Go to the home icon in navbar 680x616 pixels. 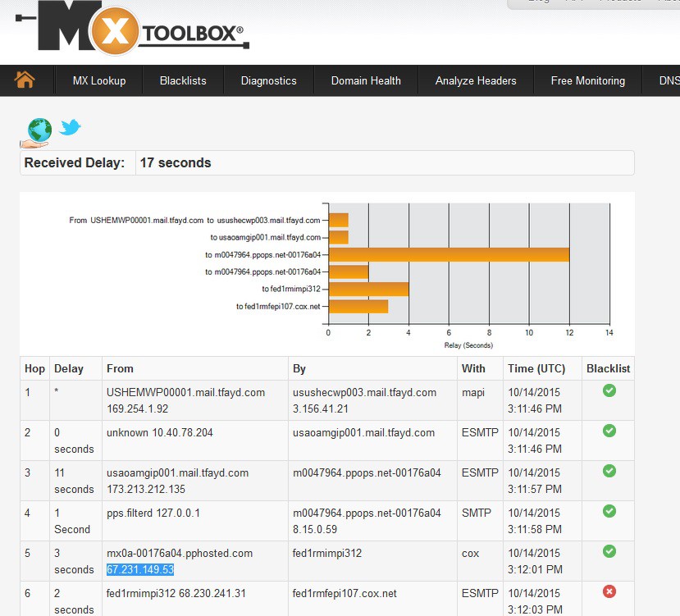point(25,80)
